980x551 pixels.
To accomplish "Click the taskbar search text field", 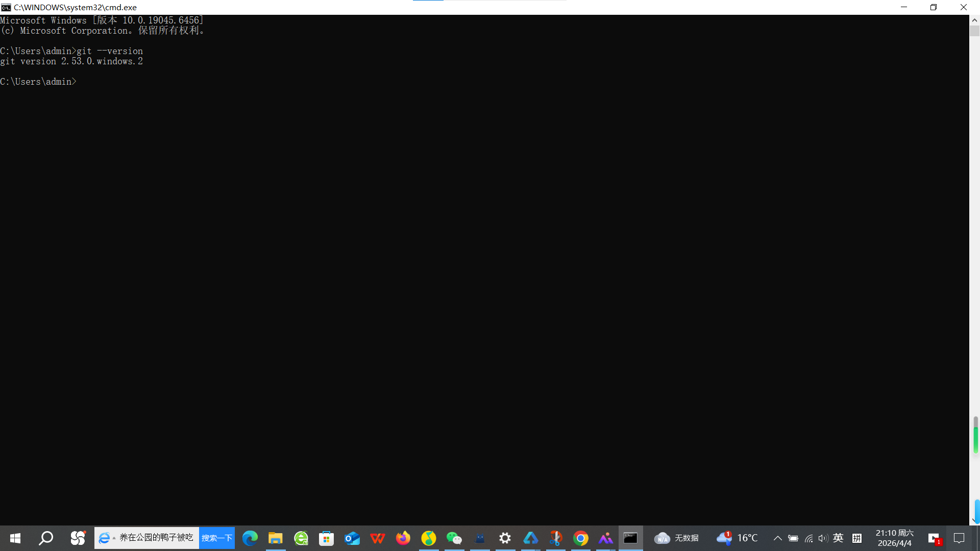I will 156,538.
